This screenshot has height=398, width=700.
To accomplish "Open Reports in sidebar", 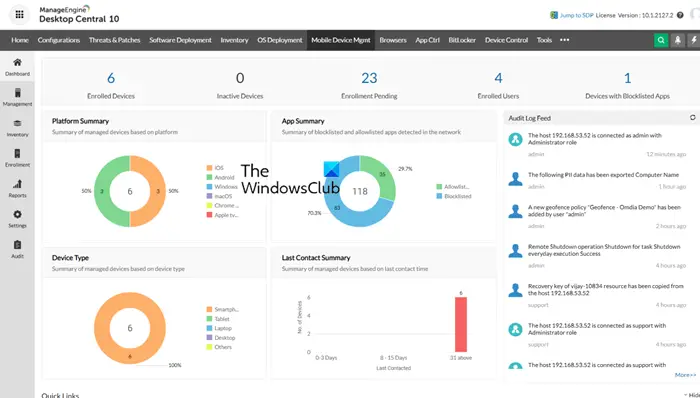I will coord(17,188).
